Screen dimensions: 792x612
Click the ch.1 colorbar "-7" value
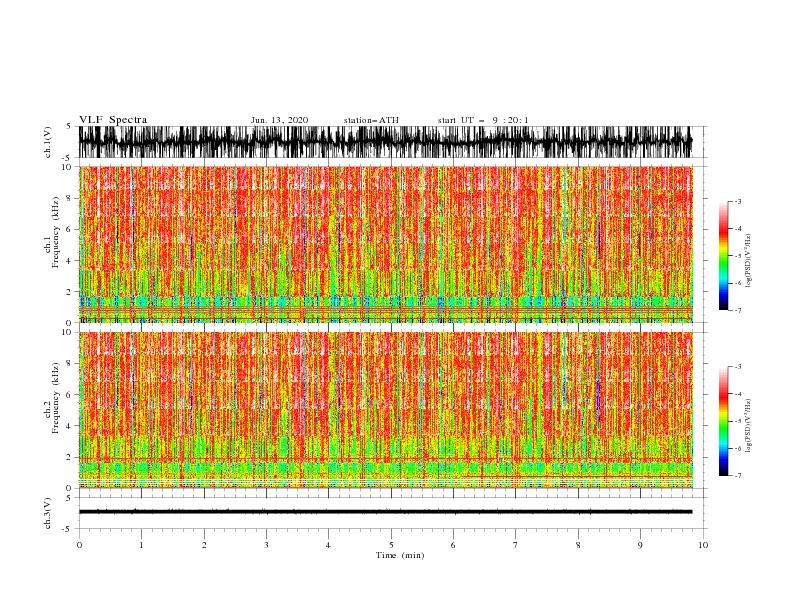(x=737, y=310)
